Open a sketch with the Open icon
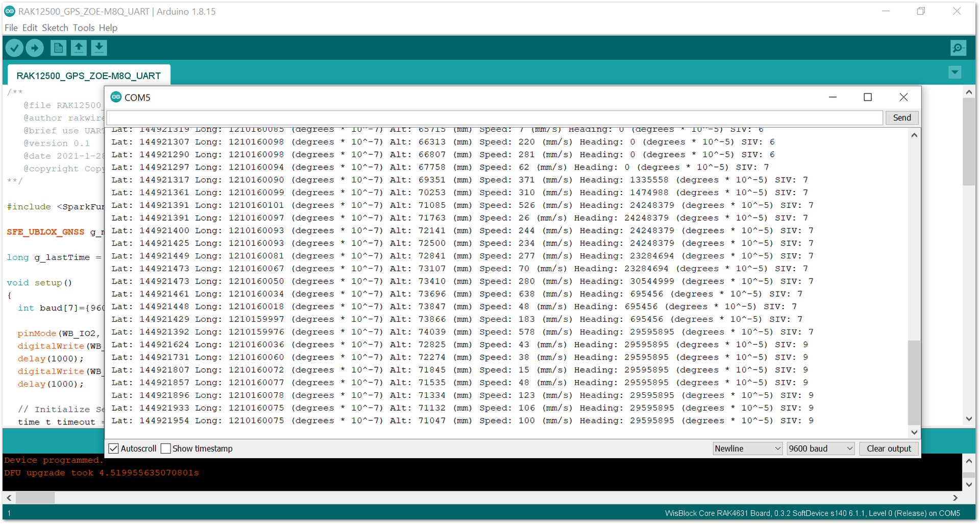 [x=79, y=48]
